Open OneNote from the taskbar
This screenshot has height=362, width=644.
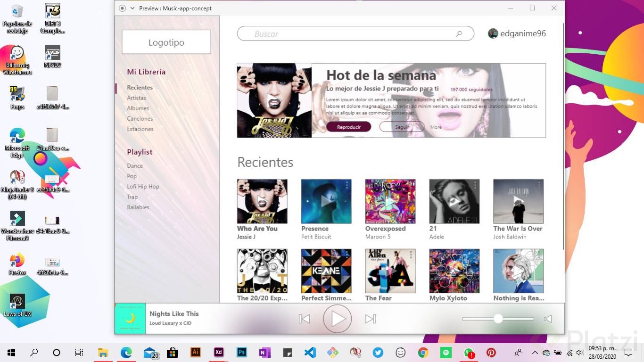pyautogui.click(x=264, y=352)
